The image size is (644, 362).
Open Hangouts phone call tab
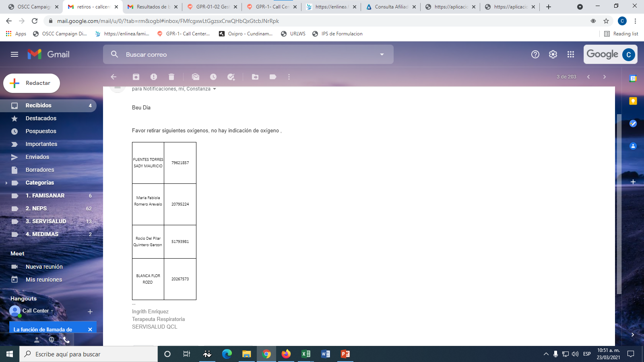pos(66,340)
